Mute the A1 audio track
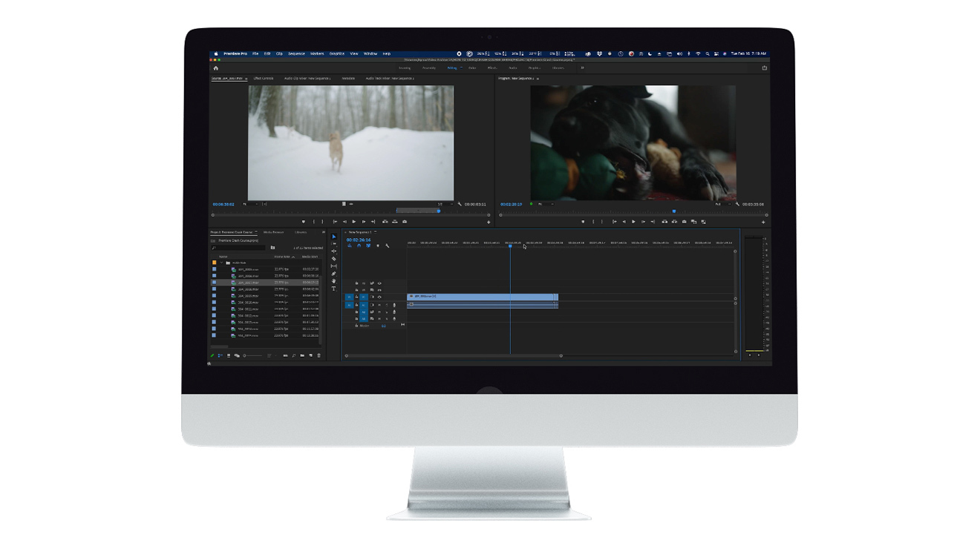 pyautogui.click(x=379, y=305)
